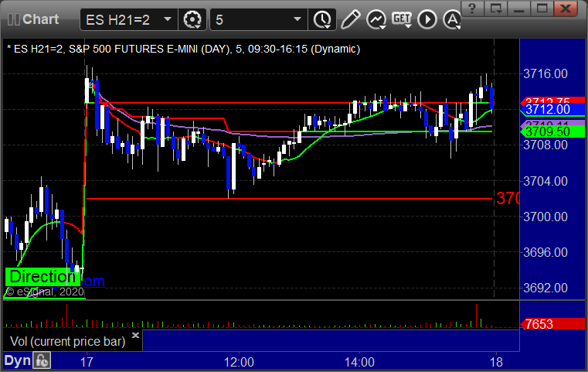588x372 pixels.
Task: Click the paused bars icon beside Chart
Action: (x=13, y=19)
